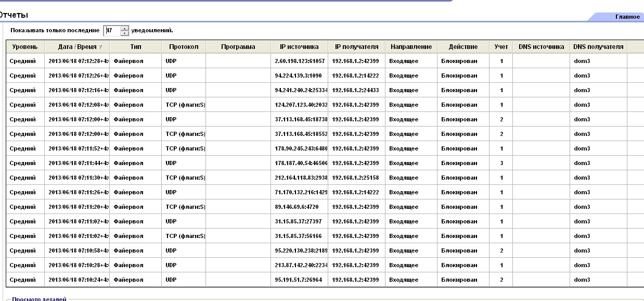This screenshot has width=644, height=301.
Task: Select source IP 213.87.142.240:2234
Action: (301, 265)
